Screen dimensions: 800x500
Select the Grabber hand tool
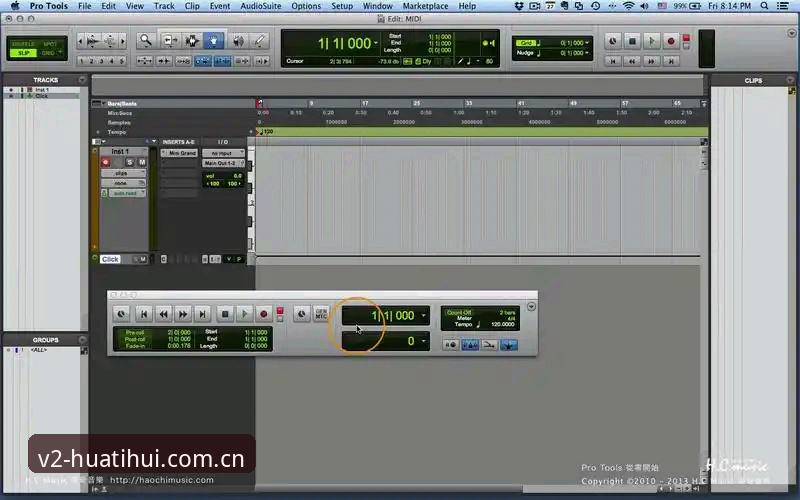point(214,40)
